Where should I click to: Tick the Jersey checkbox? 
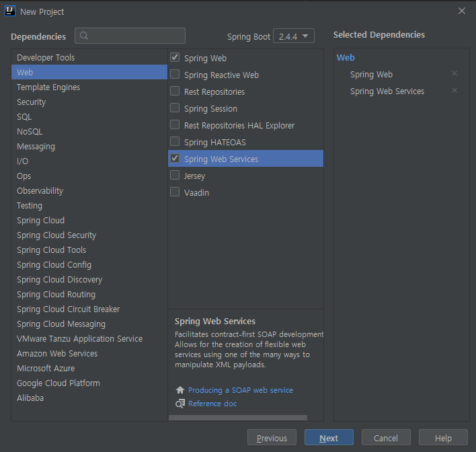coord(175,175)
